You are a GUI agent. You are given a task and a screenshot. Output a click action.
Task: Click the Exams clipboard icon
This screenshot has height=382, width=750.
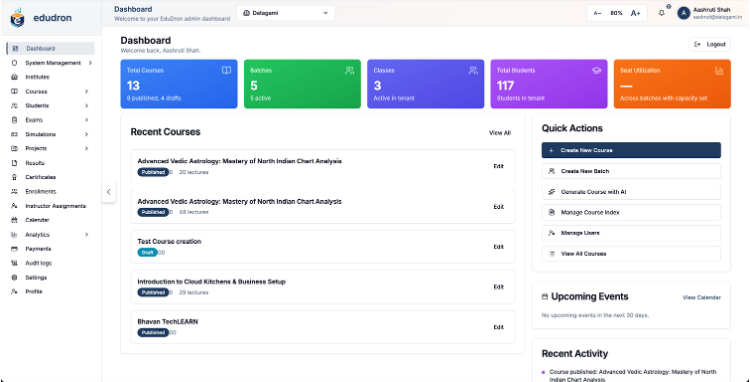[14, 120]
